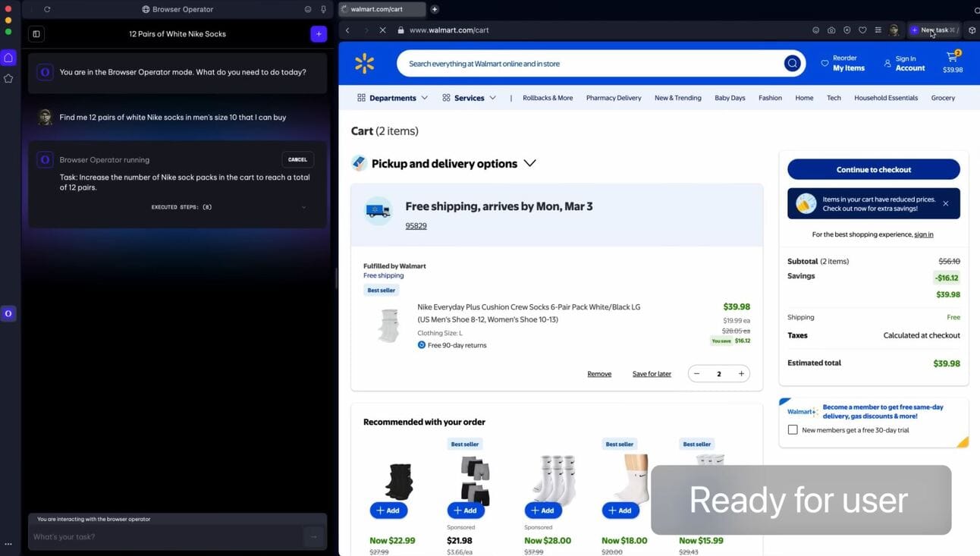Open the Pharmacy Delivery menu item
Image resolution: width=980 pixels, height=556 pixels.
614,98
